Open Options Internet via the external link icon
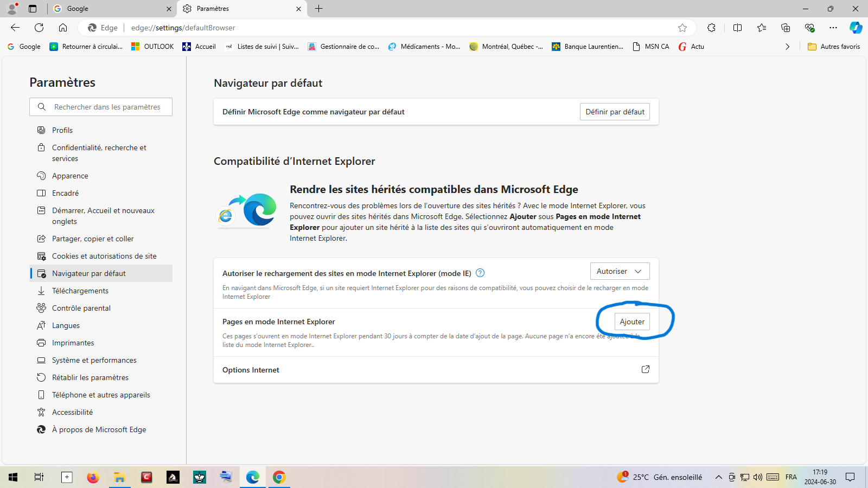868x488 pixels. pos(646,369)
